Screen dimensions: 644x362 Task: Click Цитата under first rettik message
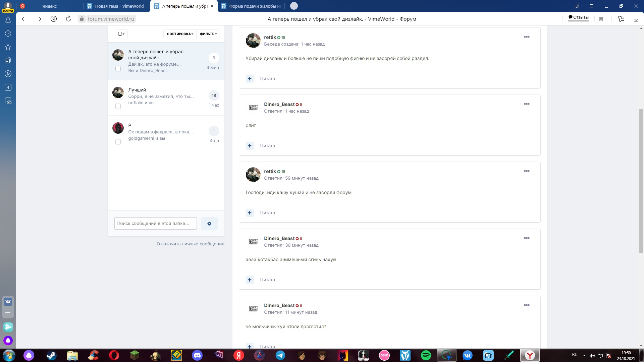coord(267,79)
